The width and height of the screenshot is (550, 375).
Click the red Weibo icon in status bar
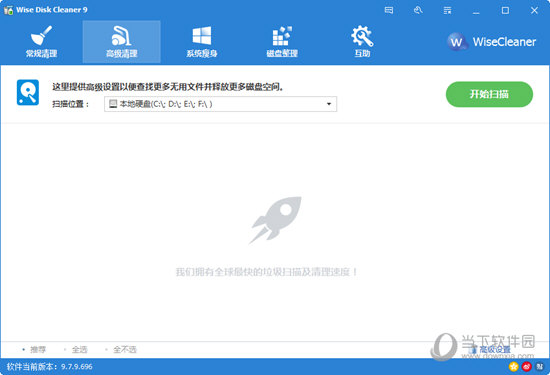point(526,367)
